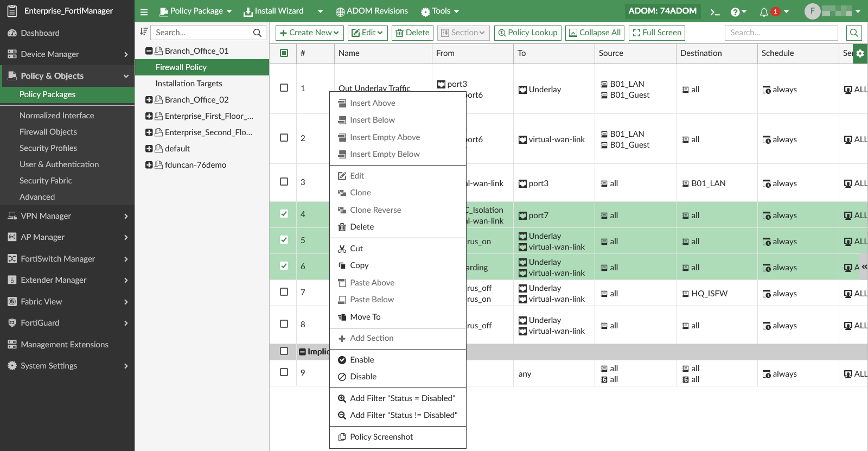The image size is (868, 451).
Task: Click the Enterprise_FortiManager logo icon
Action: click(x=12, y=11)
